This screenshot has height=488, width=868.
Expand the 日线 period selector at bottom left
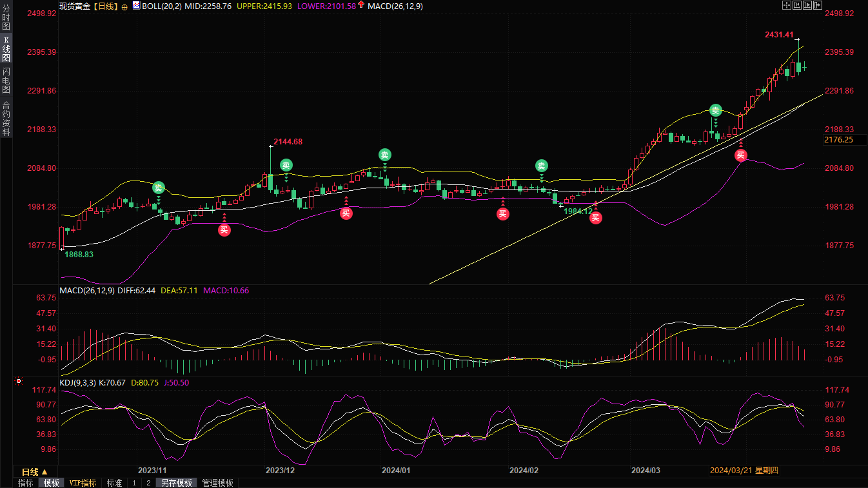click(x=35, y=471)
